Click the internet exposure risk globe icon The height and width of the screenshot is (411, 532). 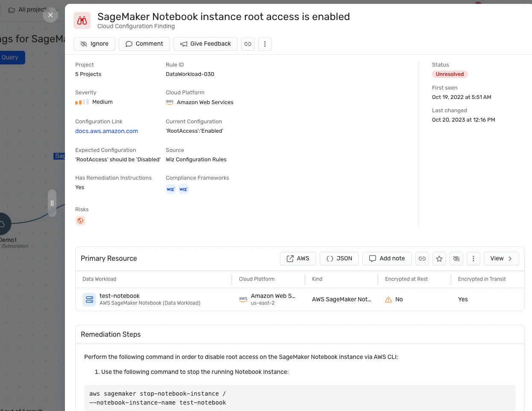80,221
